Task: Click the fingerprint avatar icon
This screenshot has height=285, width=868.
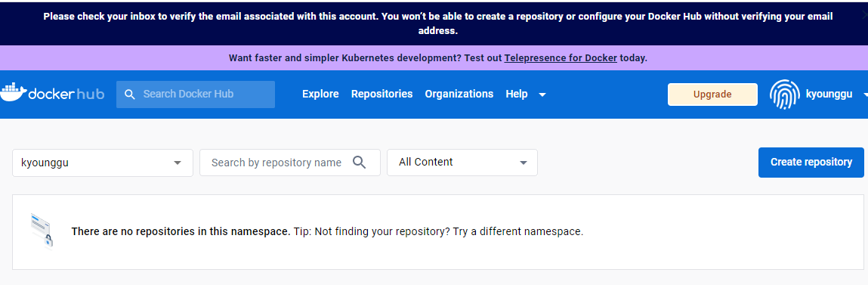Action: 784,94
